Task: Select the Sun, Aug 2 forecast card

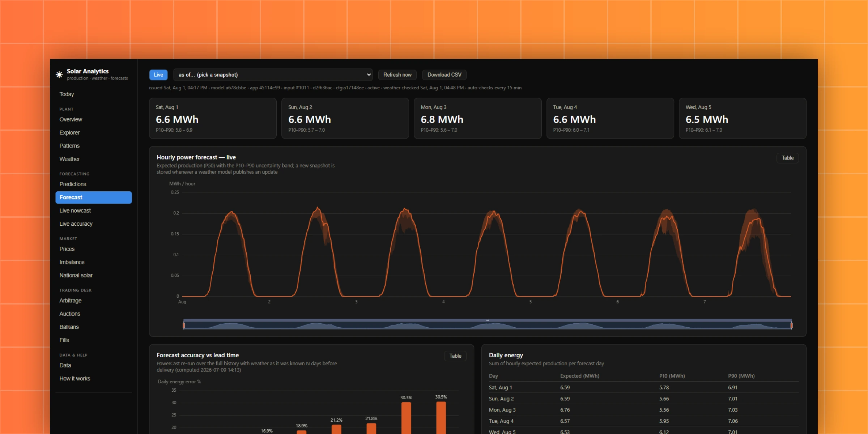Action: pos(345,118)
